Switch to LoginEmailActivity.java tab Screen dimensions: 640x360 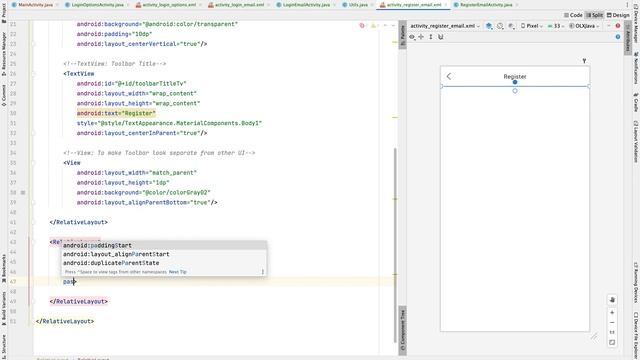[306, 5]
